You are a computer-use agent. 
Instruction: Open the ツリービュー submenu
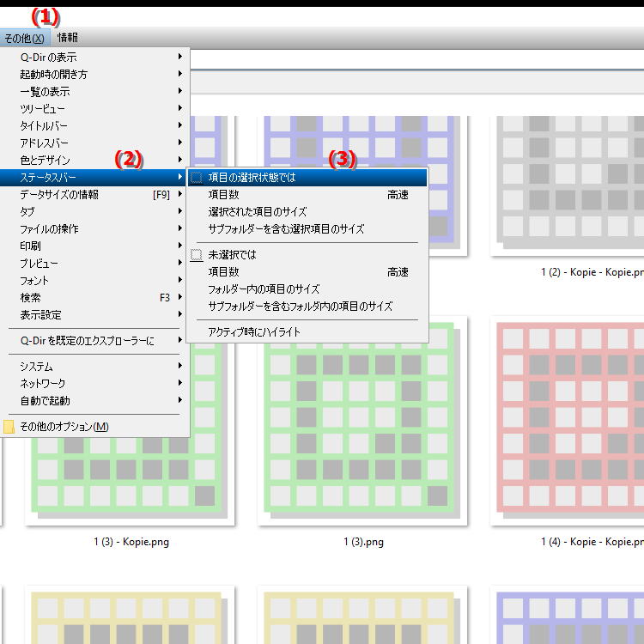[x=94, y=108]
